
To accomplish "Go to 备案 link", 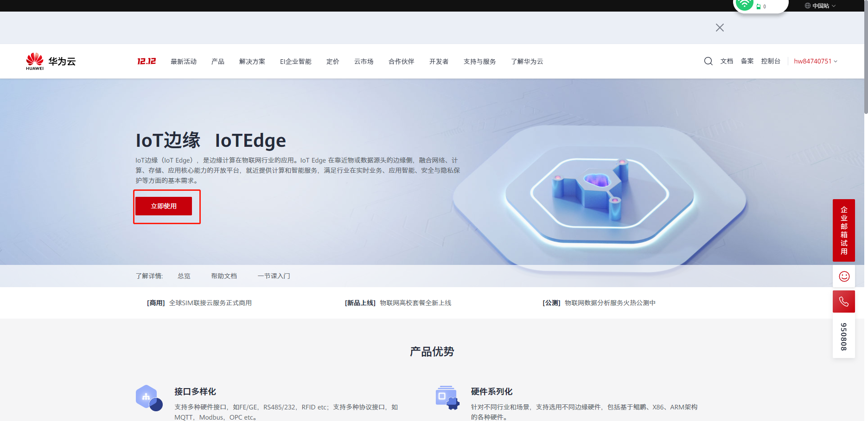I will pos(747,61).
